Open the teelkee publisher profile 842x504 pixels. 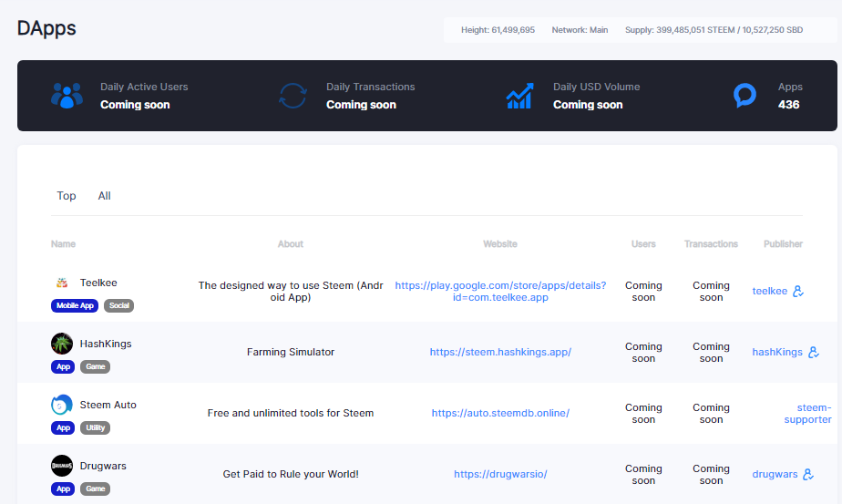tap(769, 292)
